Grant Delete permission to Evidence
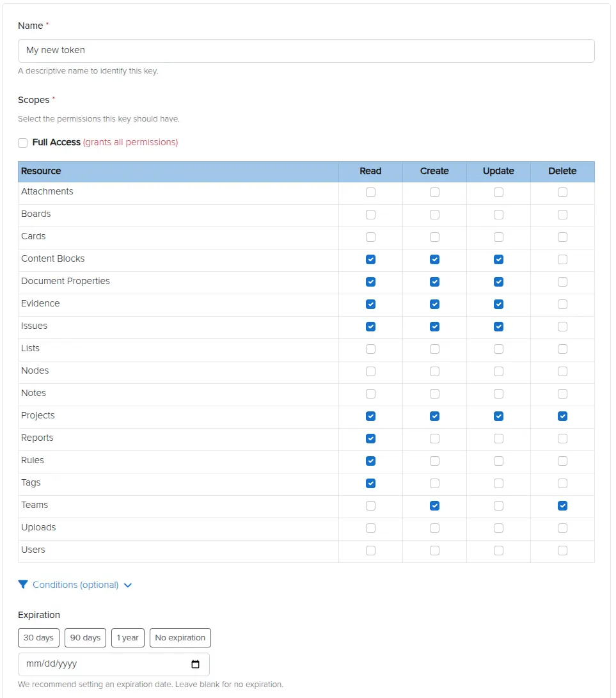The width and height of the screenshot is (616, 698). (x=562, y=304)
